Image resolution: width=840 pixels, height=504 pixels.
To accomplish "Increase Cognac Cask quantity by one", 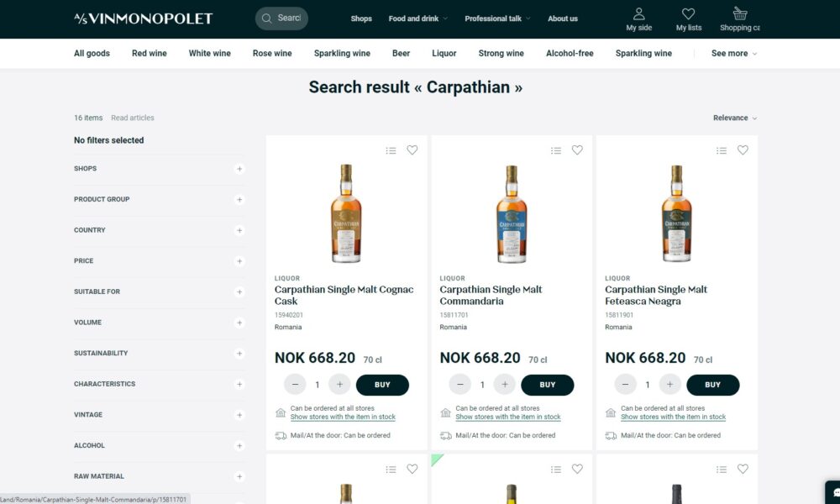I will click(x=339, y=385).
